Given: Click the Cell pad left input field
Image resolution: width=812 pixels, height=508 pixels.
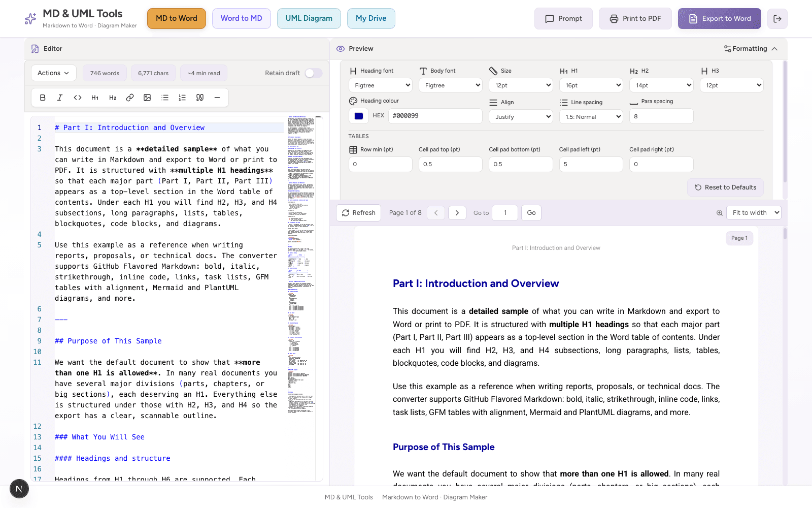Looking at the screenshot, I should coord(591,164).
